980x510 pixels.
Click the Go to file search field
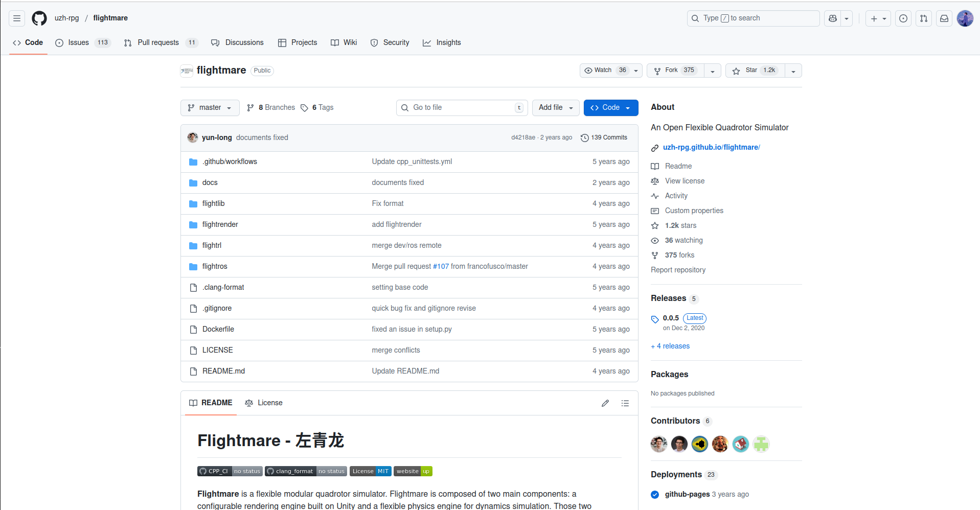tap(462, 108)
